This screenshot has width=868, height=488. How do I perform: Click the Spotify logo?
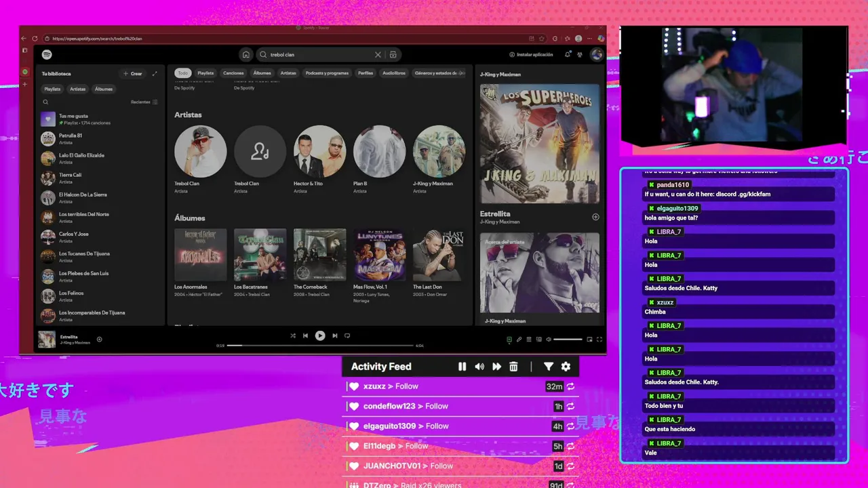tap(47, 54)
